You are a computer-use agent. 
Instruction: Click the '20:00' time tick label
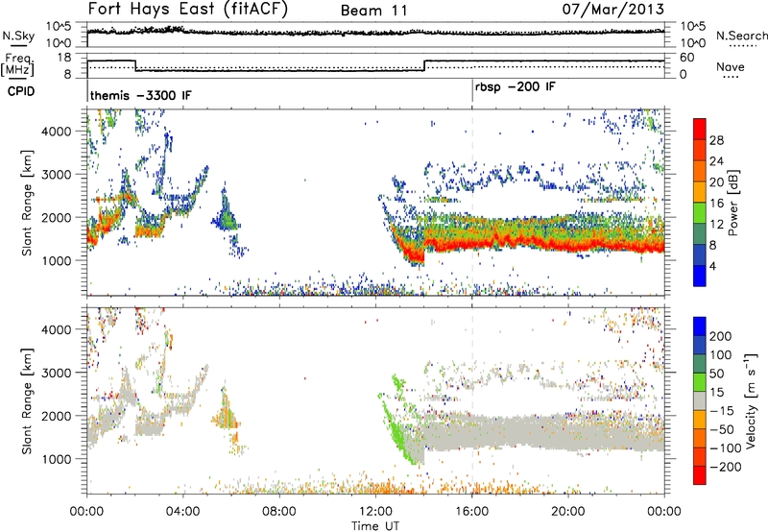tap(567, 512)
